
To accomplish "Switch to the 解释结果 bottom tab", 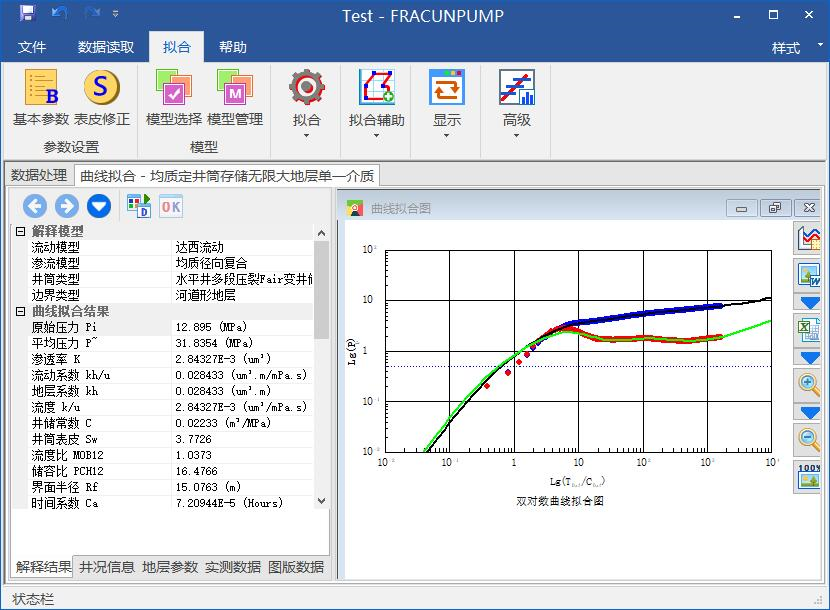I will point(43,567).
